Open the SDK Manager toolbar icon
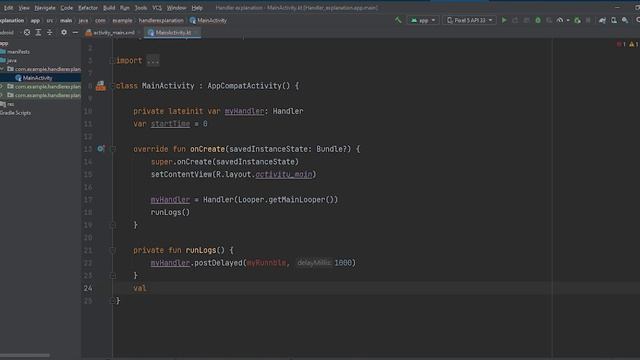 point(625,20)
